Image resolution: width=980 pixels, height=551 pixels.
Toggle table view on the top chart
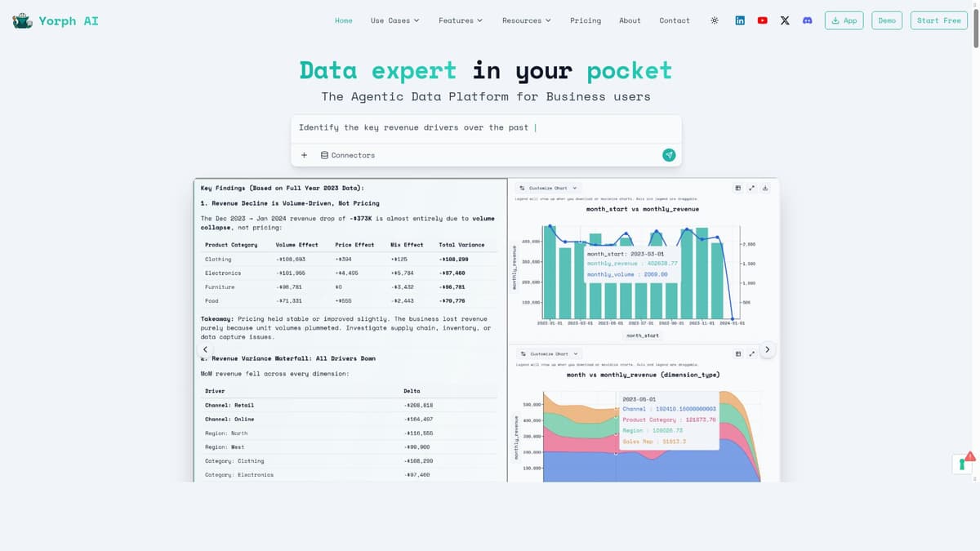coord(738,188)
